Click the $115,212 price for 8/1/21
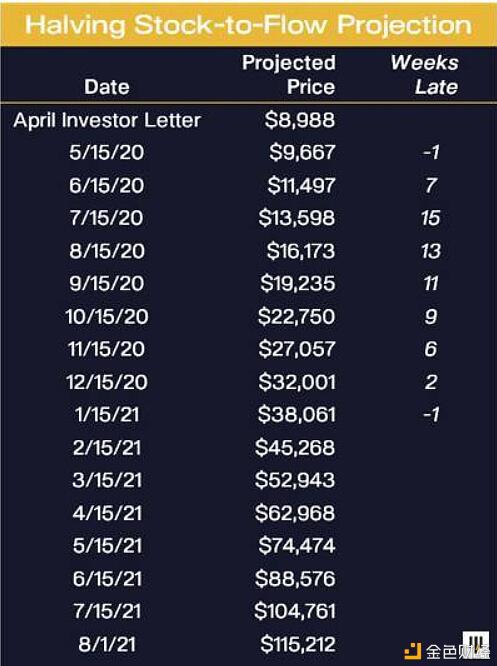 pos(298,644)
